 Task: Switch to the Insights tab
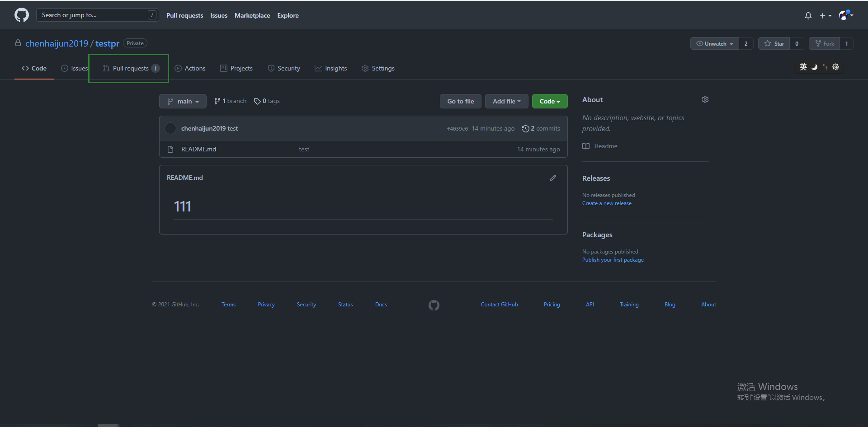331,68
